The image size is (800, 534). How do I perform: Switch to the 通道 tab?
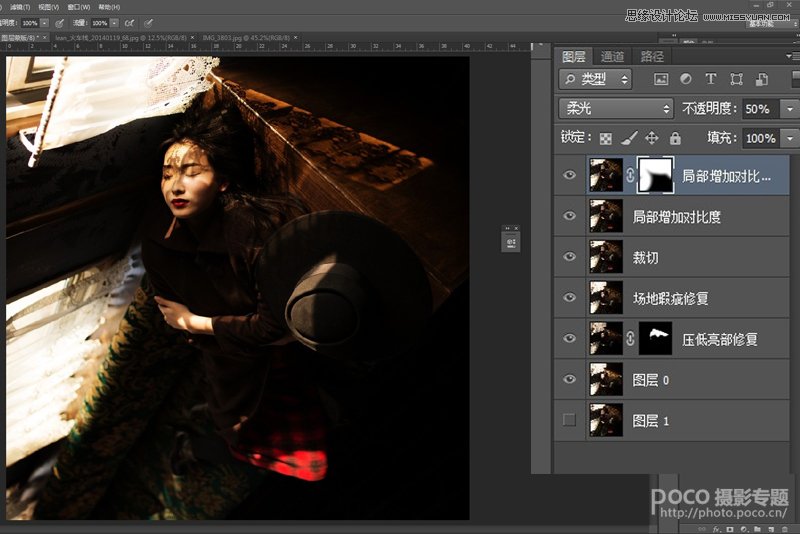tap(612, 57)
